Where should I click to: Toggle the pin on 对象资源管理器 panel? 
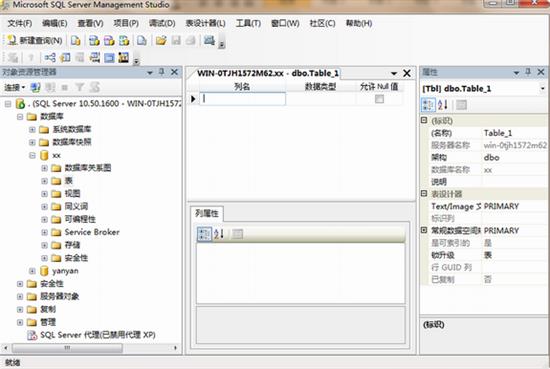coord(162,72)
